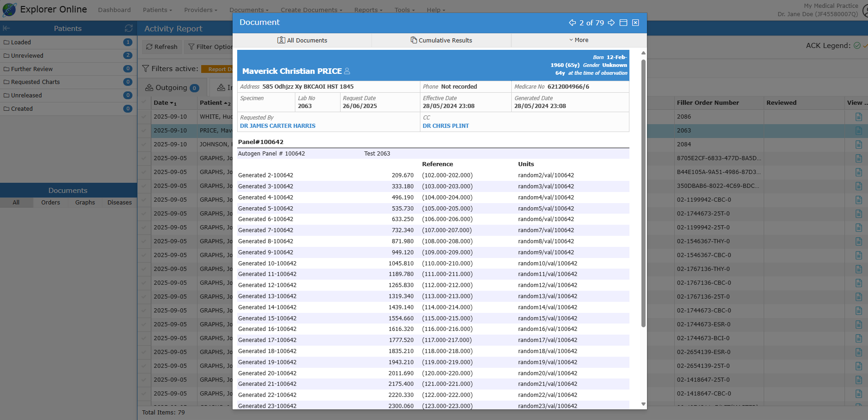Viewport: 868px width, 420px height.
Task: Open Cumulative Results tab
Action: pyautogui.click(x=442, y=40)
